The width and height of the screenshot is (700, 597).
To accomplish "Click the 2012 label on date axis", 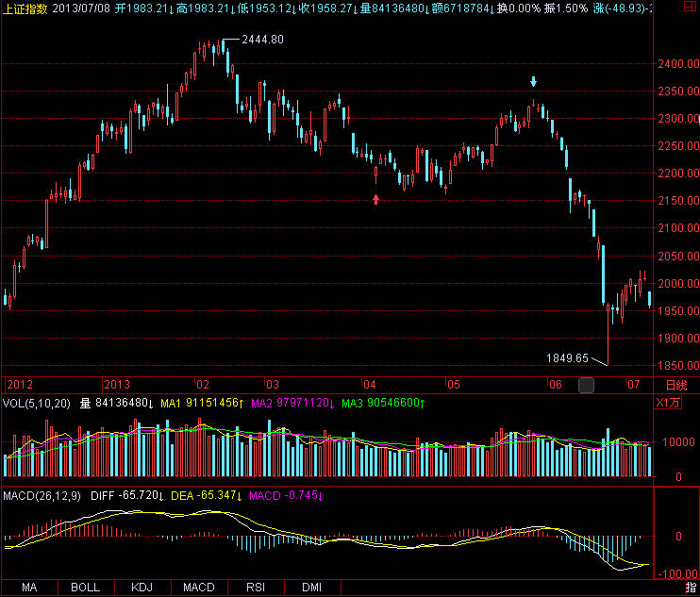I will [20, 385].
